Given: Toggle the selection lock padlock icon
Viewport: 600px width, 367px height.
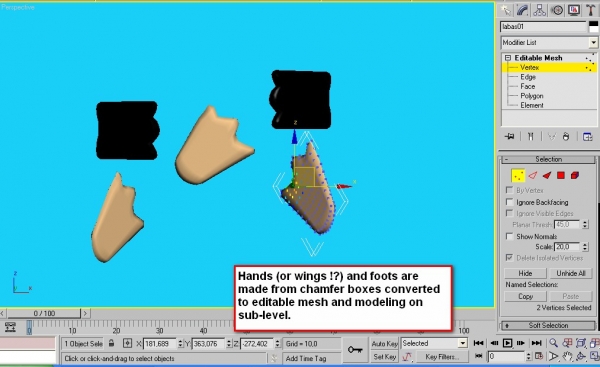Looking at the screenshot, I should [x=111, y=343].
